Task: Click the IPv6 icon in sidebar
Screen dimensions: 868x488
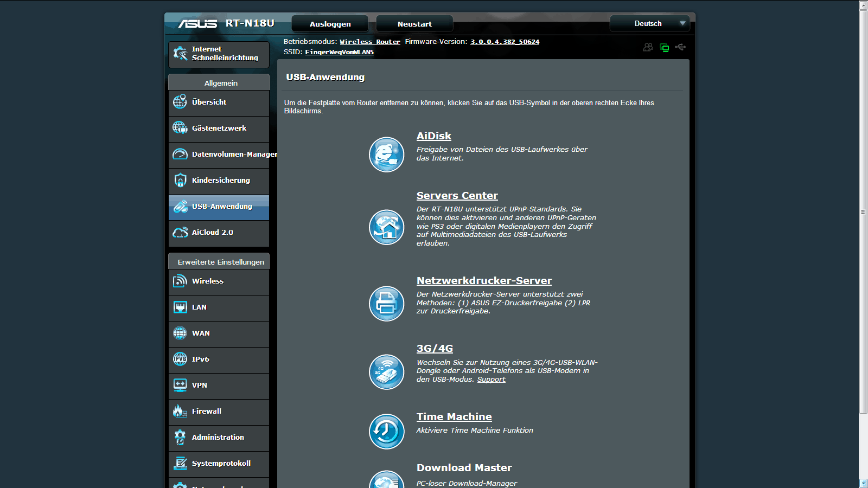Action: click(180, 359)
